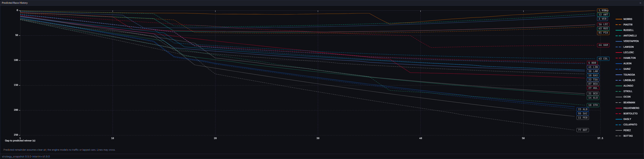Toggle ALBON series in legend
644x159 pixels.
(x=624, y=63)
